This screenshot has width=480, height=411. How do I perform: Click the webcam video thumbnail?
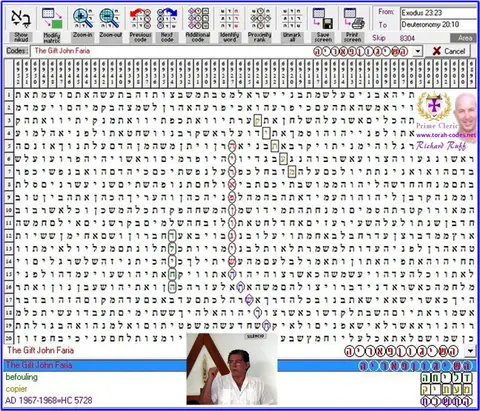232,369
